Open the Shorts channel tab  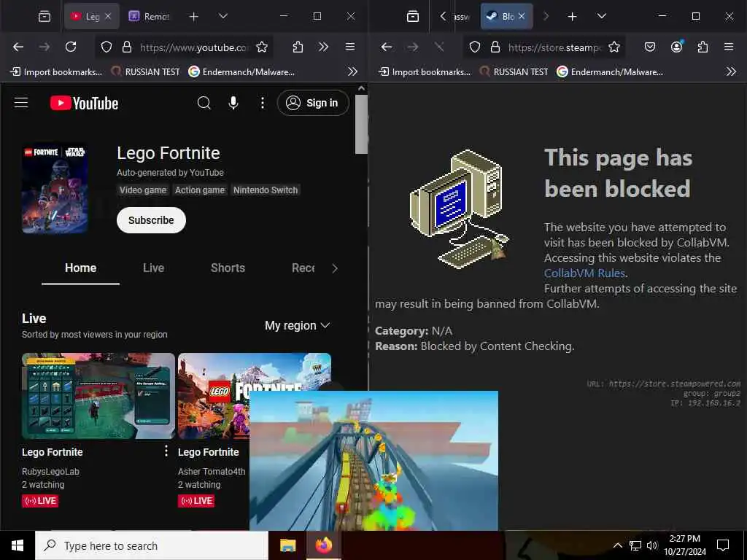pyautogui.click(x=228, y=268)
